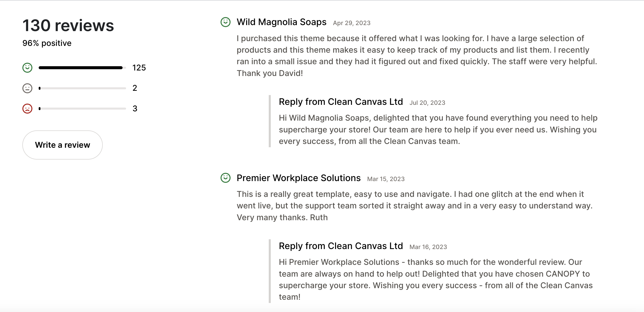
Task: Click the 125 positive review count
Action: tap(139, 67)
